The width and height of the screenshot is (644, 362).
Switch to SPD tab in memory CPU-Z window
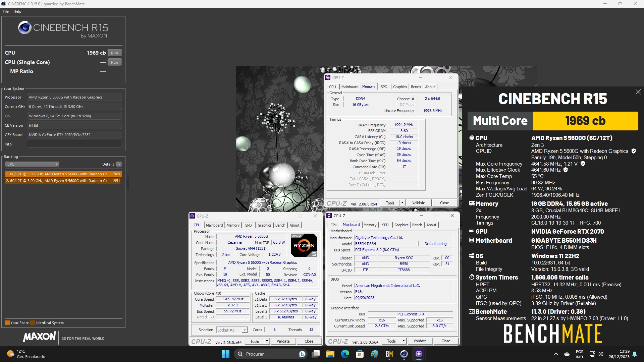click(x=384, y=87)
